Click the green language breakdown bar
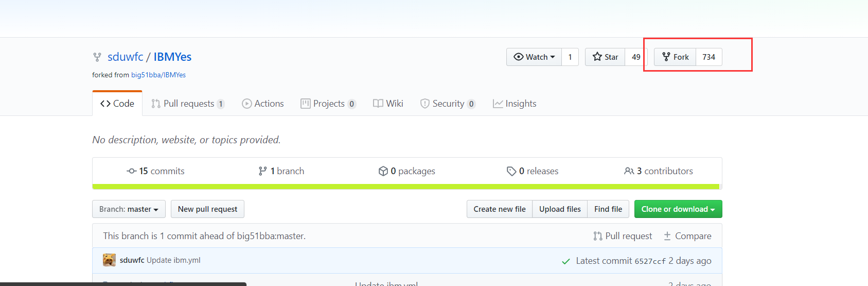This screenshot has width=868, height=286. tap(405, 187)
